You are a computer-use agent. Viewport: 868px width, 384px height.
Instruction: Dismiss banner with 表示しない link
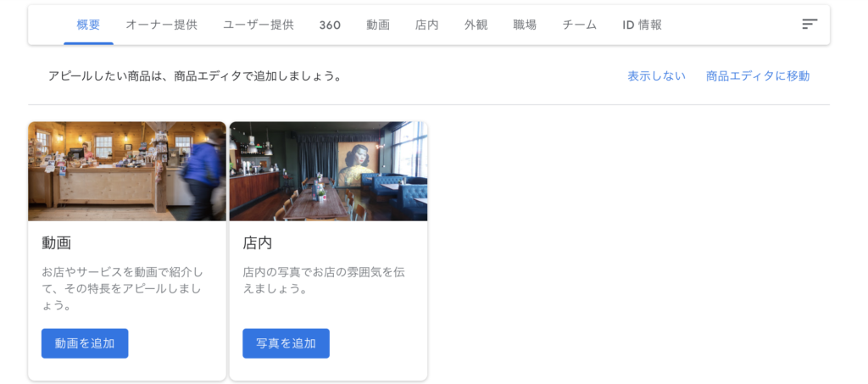(657, 76)
